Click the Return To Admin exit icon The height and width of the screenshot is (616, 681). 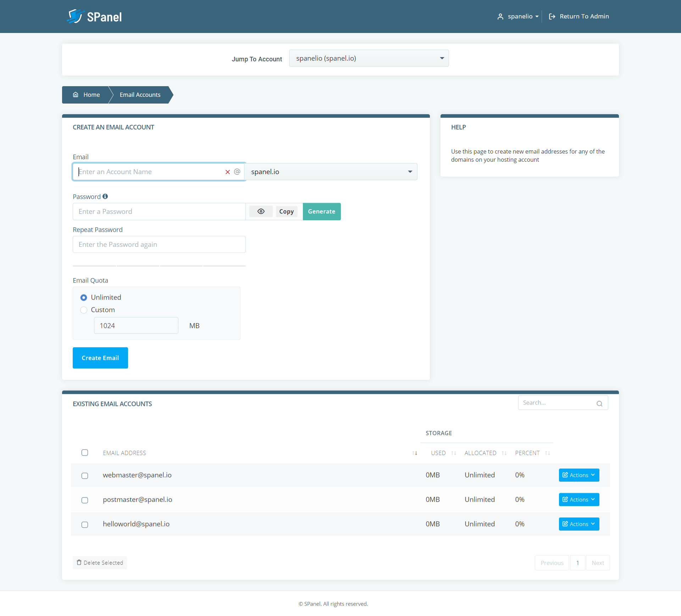552,17
